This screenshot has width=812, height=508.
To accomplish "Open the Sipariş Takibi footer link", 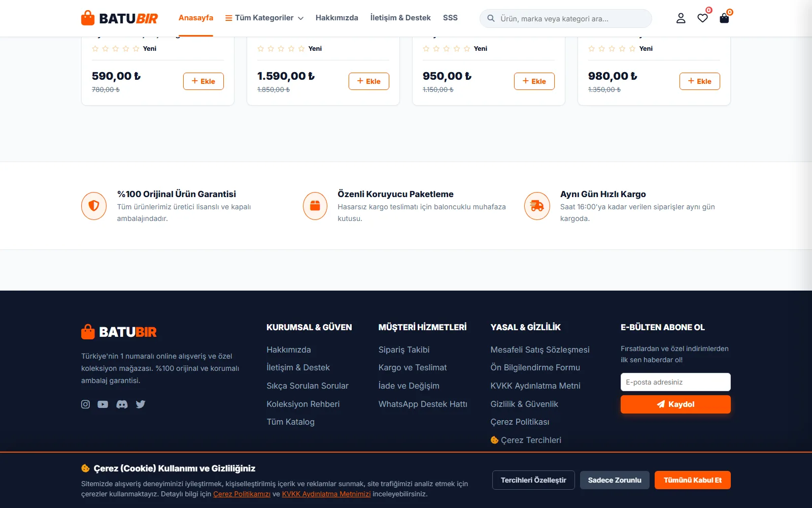I will pos(404,350).
